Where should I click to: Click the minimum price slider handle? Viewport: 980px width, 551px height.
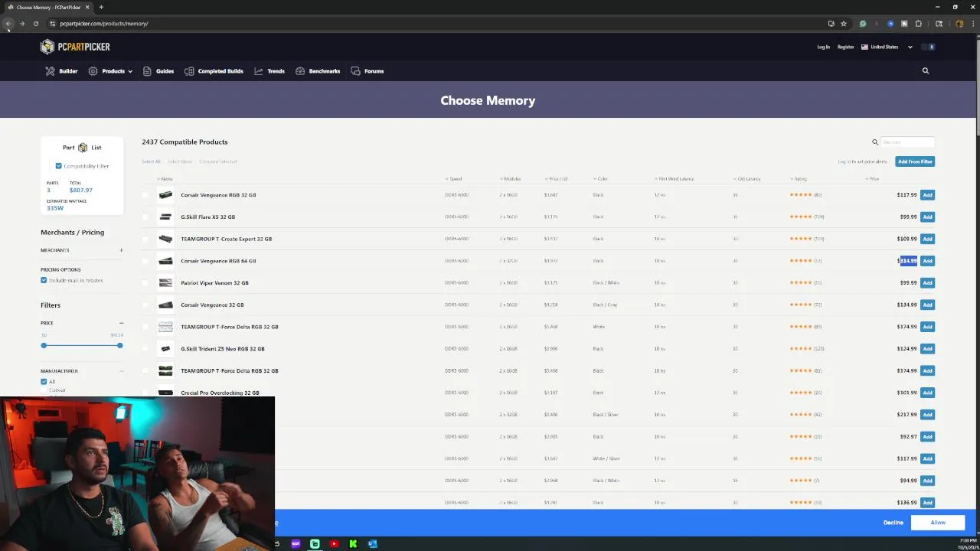point(44,346)
